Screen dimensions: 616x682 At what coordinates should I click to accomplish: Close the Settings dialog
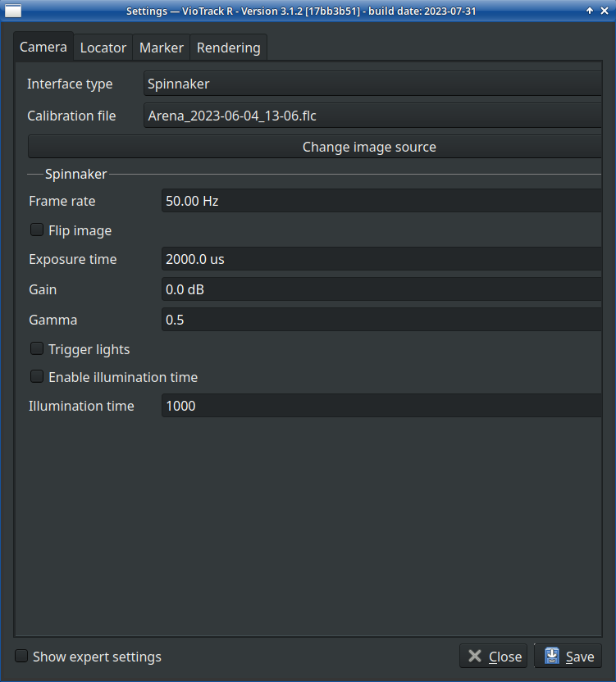493,656
